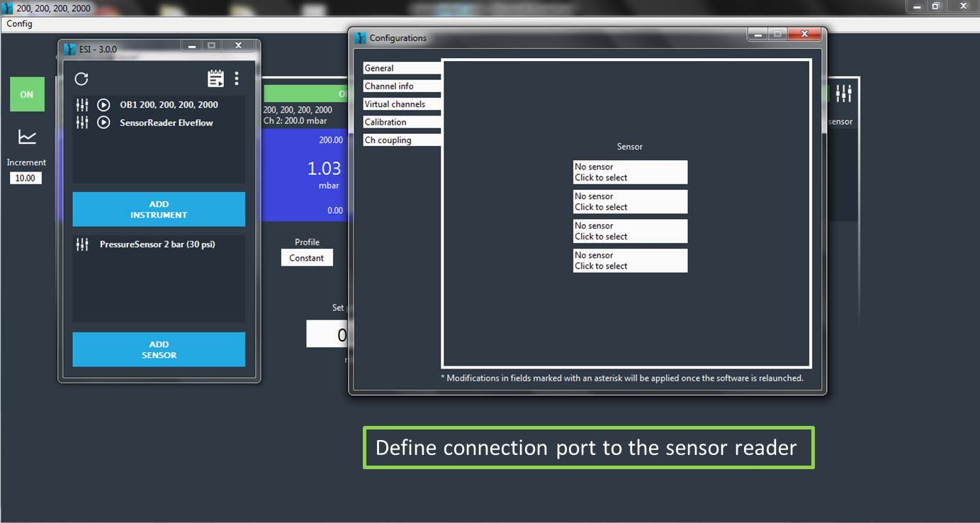Click the ADD SENSOR button
This screenshot has width=980, height=523.
[x=159, y=349]
